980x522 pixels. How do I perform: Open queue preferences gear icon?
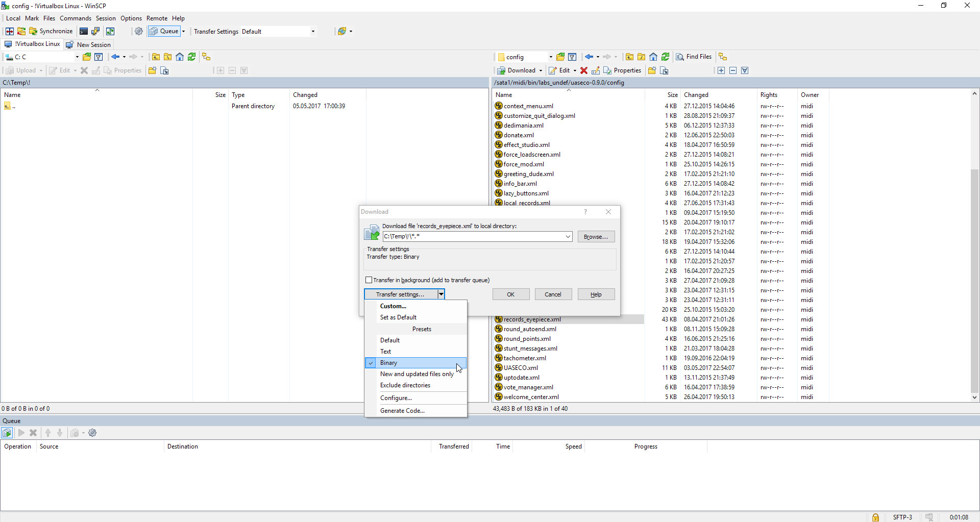[92, 433]
